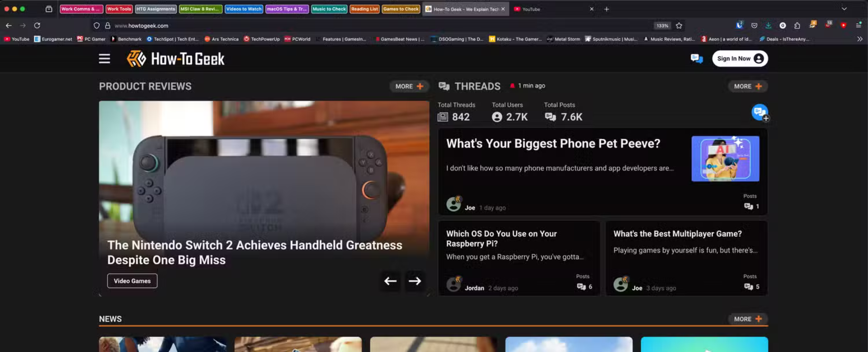Viewport: 868px width, 352px height.
Task: Open the Ars Technica bookmark
Action: click(222, 39)
